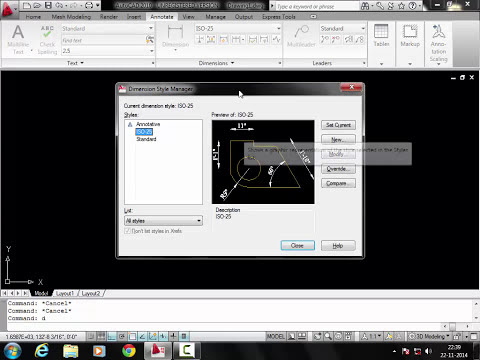Viewport: 480px width, 360px height.
Task: Switch to the Home ribbon tab
Action: [33, 17]
